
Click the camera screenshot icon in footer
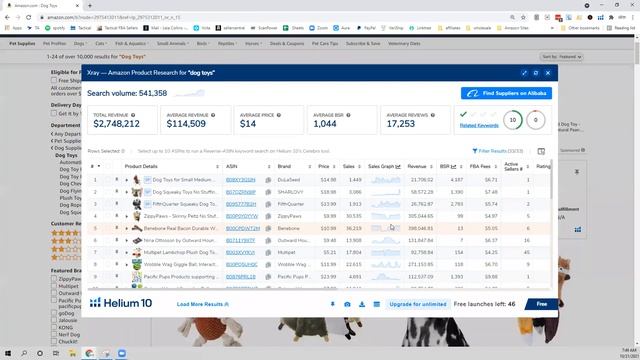347,304
